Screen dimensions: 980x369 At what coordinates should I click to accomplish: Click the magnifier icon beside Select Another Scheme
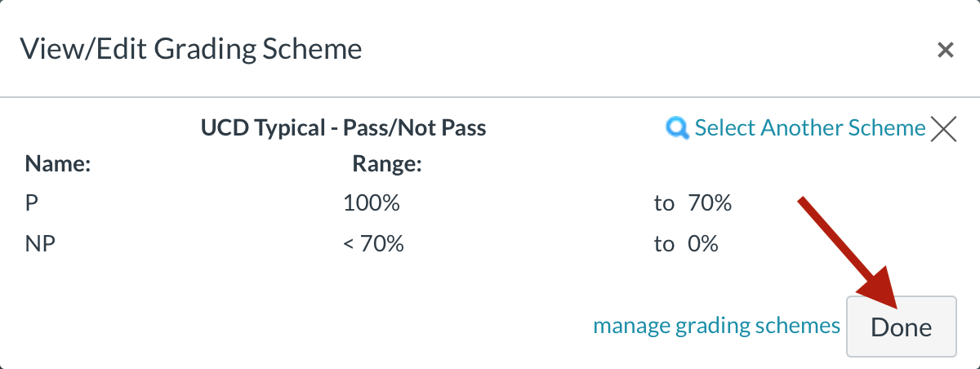(x=678, y=128)
